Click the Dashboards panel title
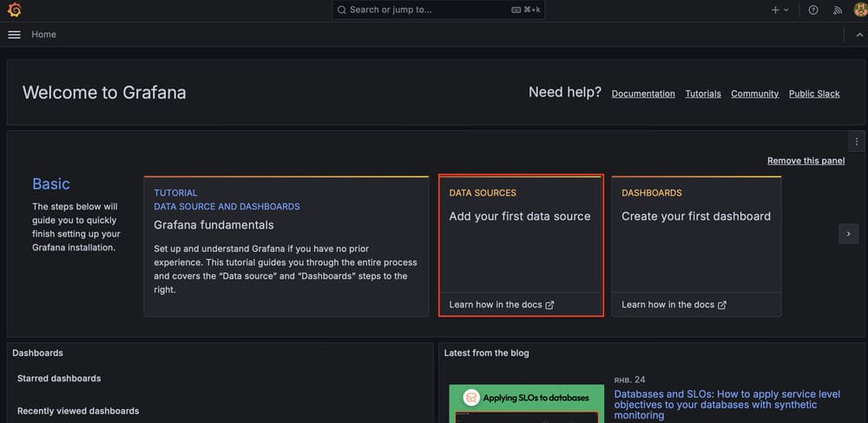868x423 pixels. [x=37, y=354]
